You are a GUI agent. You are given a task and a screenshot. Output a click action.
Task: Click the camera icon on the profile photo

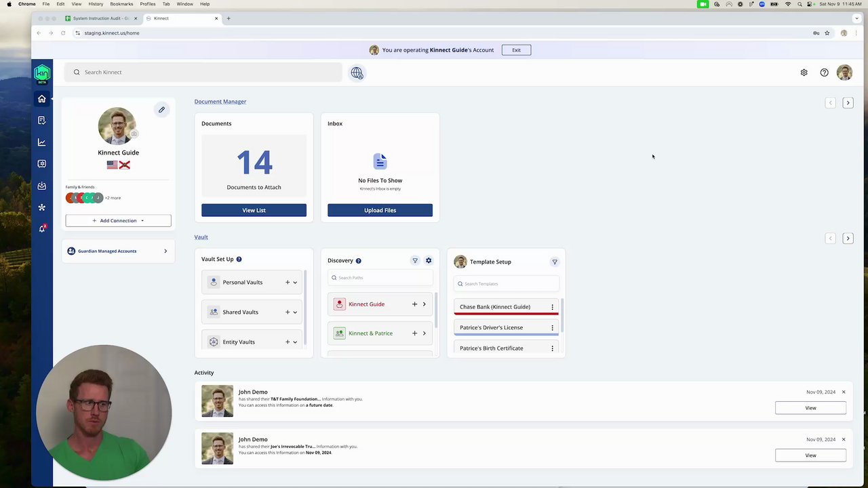tap(134, 134)
